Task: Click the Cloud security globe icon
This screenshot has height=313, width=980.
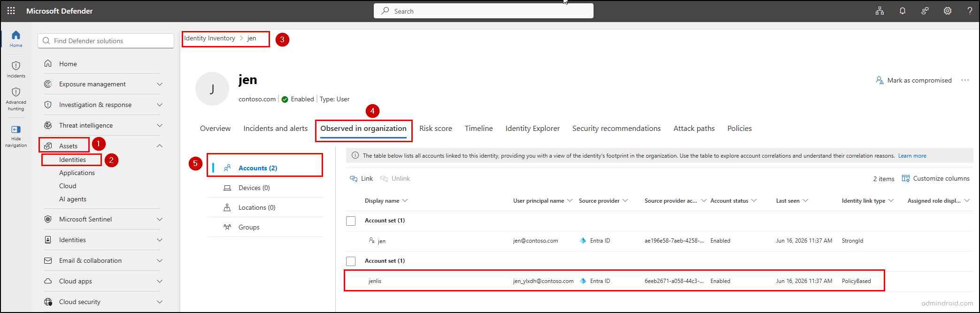Action: tap(48, 302)
